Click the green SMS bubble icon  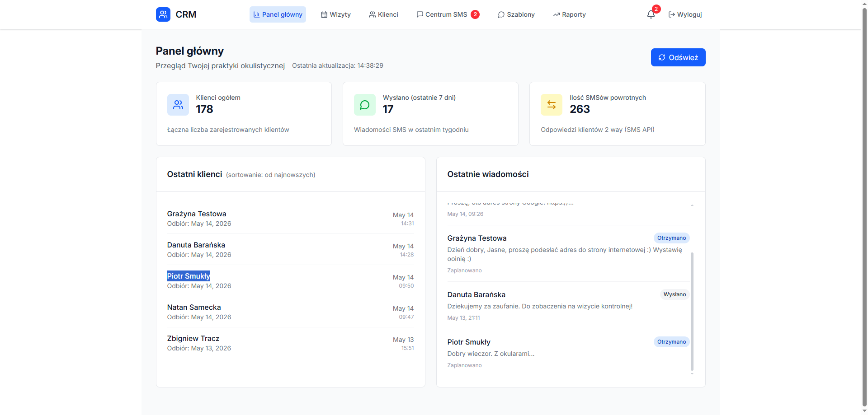coord(365,105)
